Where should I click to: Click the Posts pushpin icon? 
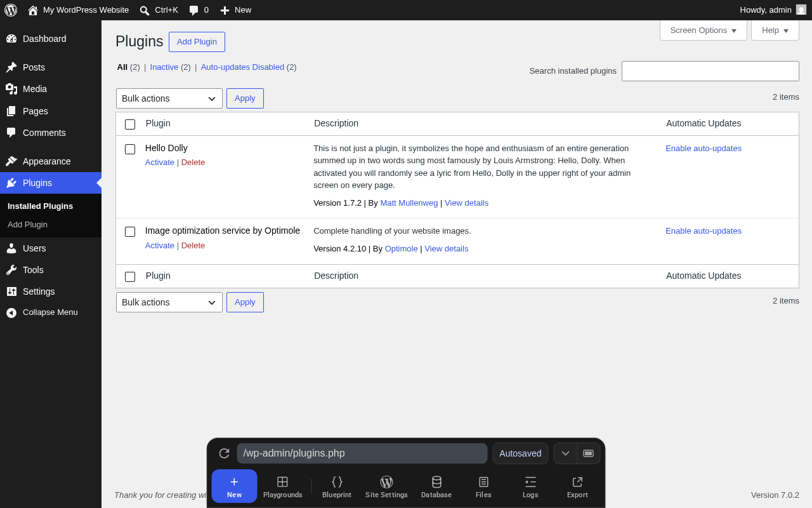(x=11, y=67)
